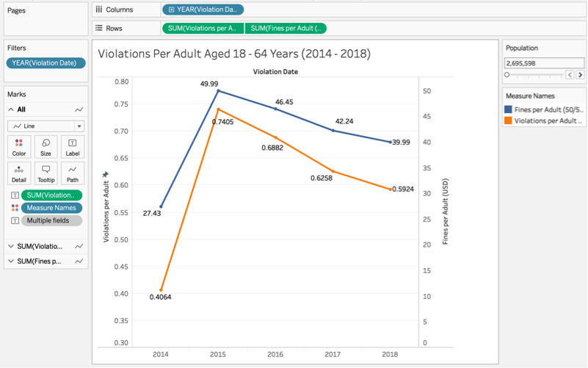Open the Color marks card
Screen dimensions: 588x368
(19, 147)
